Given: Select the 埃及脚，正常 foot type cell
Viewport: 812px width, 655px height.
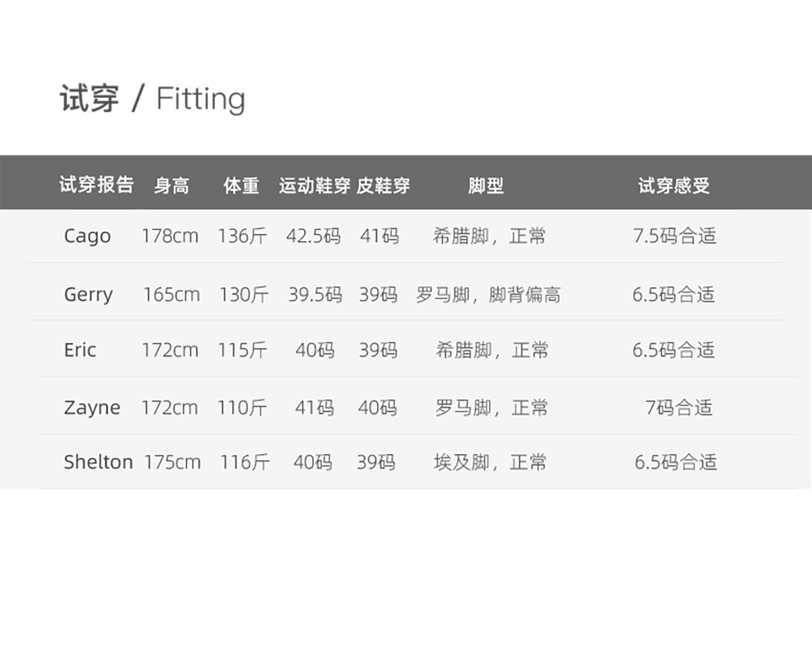Looking at the screenshot, I should click(490, 462).
